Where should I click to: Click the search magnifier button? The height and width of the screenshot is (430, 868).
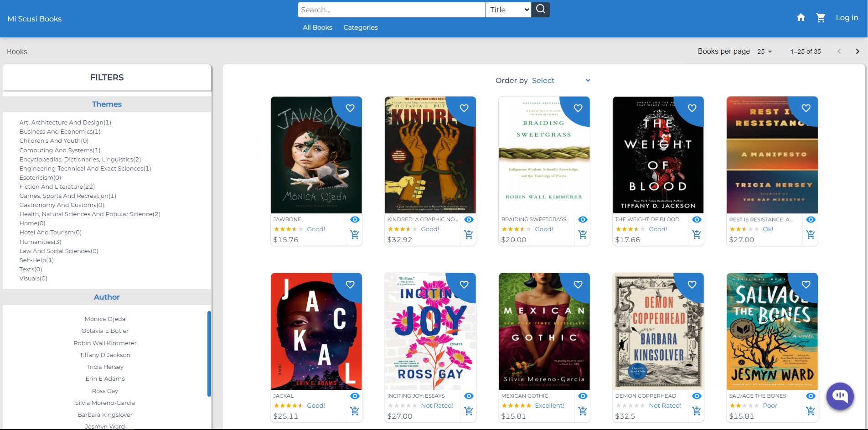point(540,10)
